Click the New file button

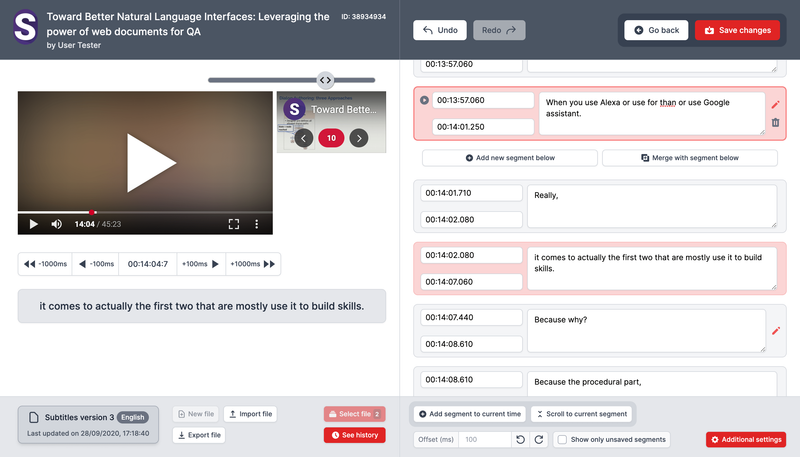click(x=195, y=414)
